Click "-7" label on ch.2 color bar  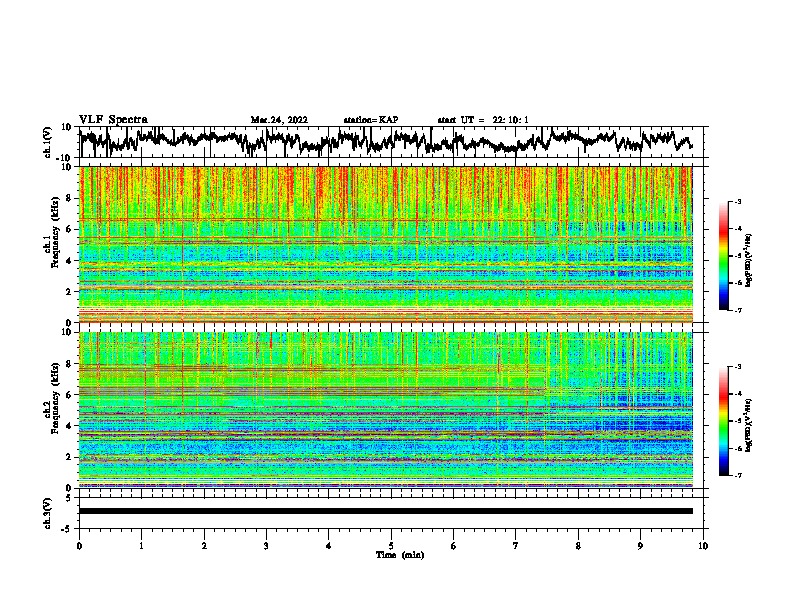(738, 476)
